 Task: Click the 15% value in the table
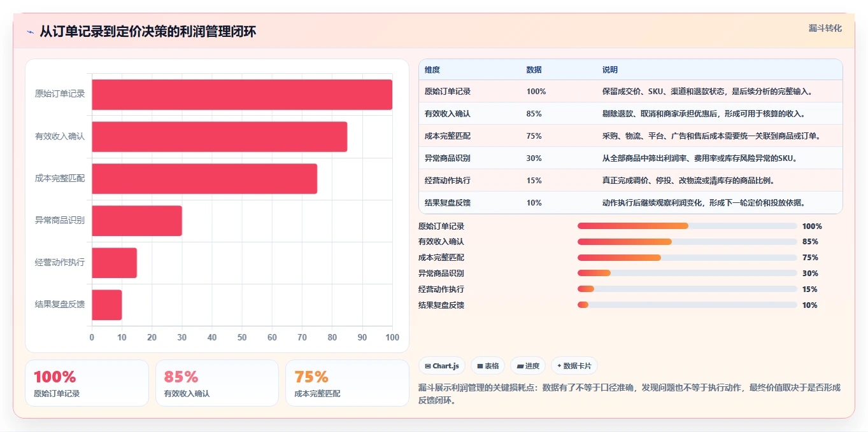click(x=534, y=181)
